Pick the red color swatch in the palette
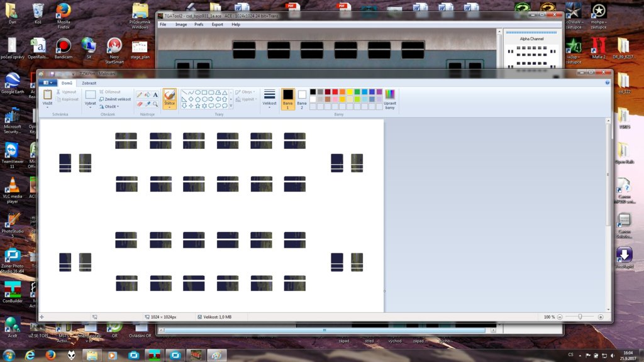The height and width of the screenshot is (362, 644). point(336,92)
